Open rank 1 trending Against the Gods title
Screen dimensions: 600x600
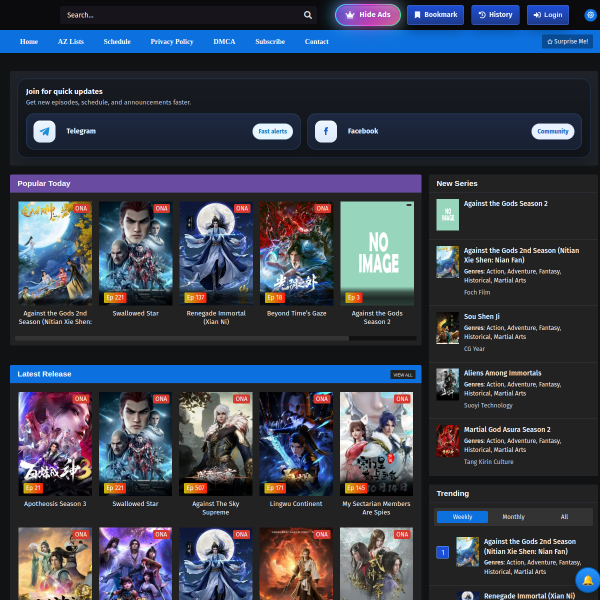click(530, 546)
